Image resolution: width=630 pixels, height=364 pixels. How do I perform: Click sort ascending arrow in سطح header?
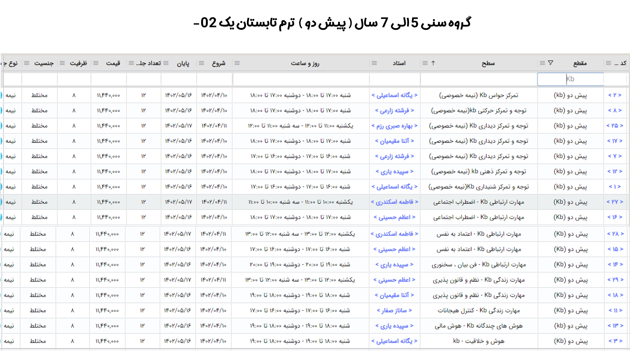click(433, 63)
